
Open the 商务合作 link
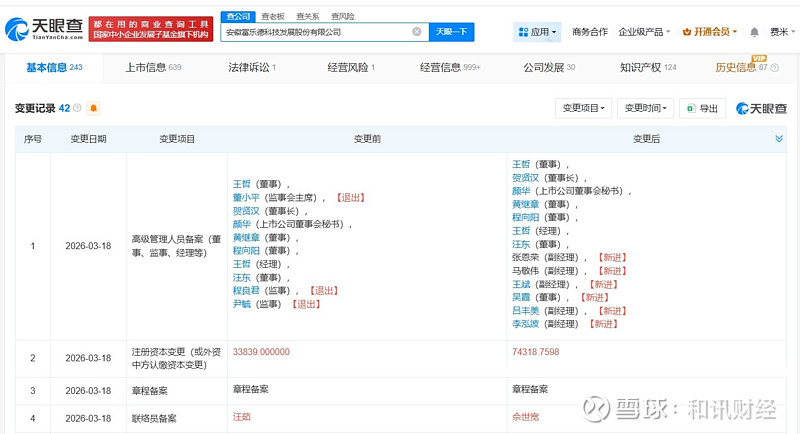click(x=590, y=32)
